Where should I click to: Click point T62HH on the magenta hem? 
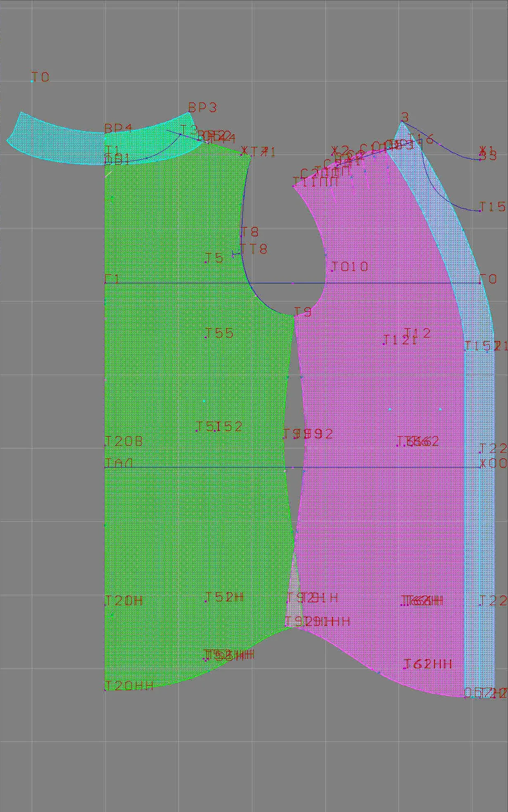pyautogui.click(x=404, y=668)
